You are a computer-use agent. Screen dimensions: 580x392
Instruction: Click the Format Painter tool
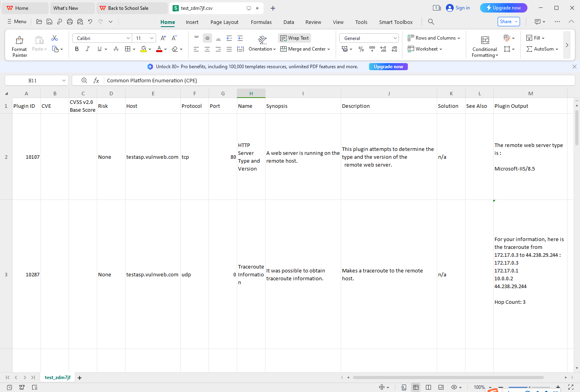click(19, 46)
